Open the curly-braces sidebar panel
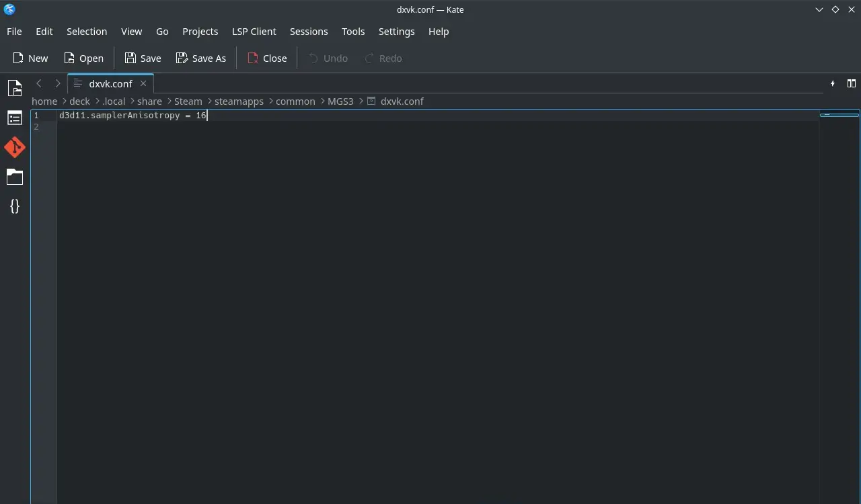This screenshot has height=504, width=861. coord(15,206)
